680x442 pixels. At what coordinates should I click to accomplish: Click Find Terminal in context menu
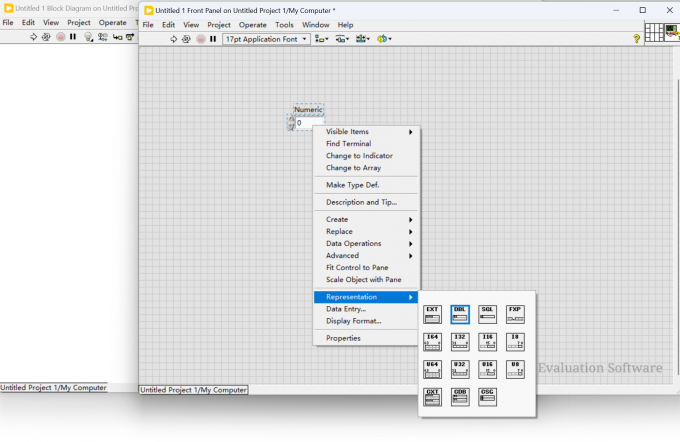[x=366, y=144]
